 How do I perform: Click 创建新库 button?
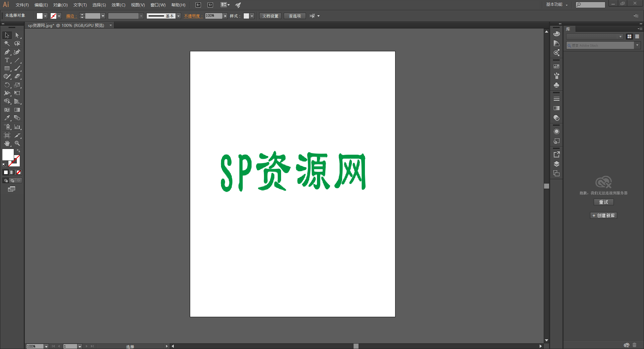tap(603, 215)
